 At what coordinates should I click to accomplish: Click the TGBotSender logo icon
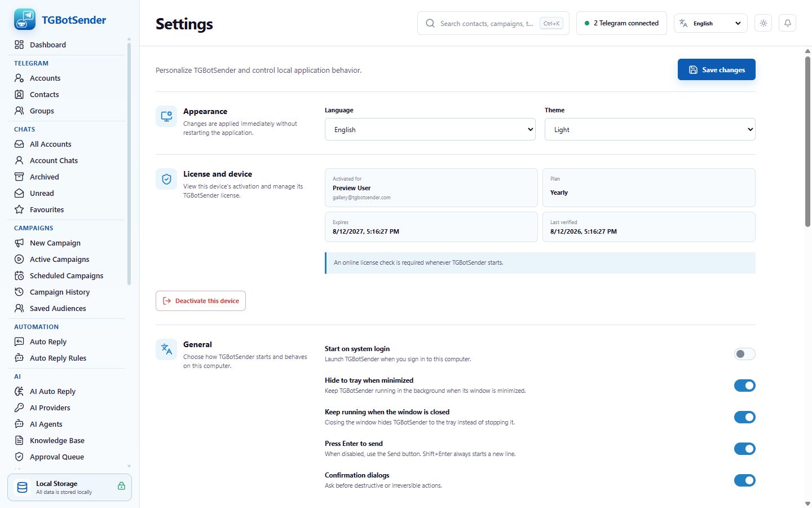(x=25, y=20)
